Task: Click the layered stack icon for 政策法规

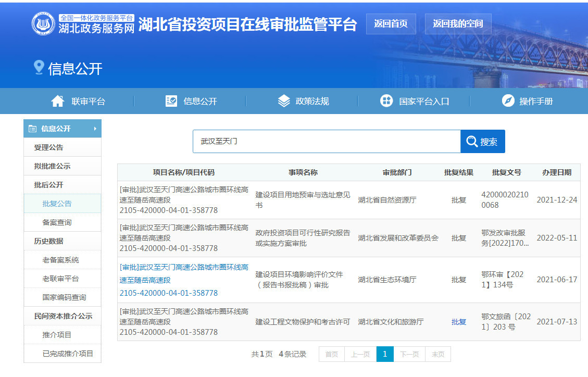Action: coord(284,101)
